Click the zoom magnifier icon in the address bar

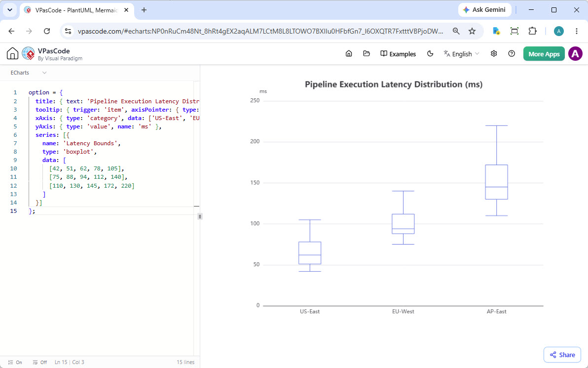pos(456,31)
